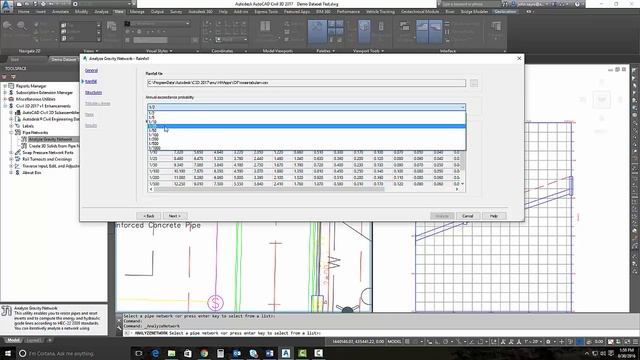Open Calculator from the taskbar

[220, 353]
